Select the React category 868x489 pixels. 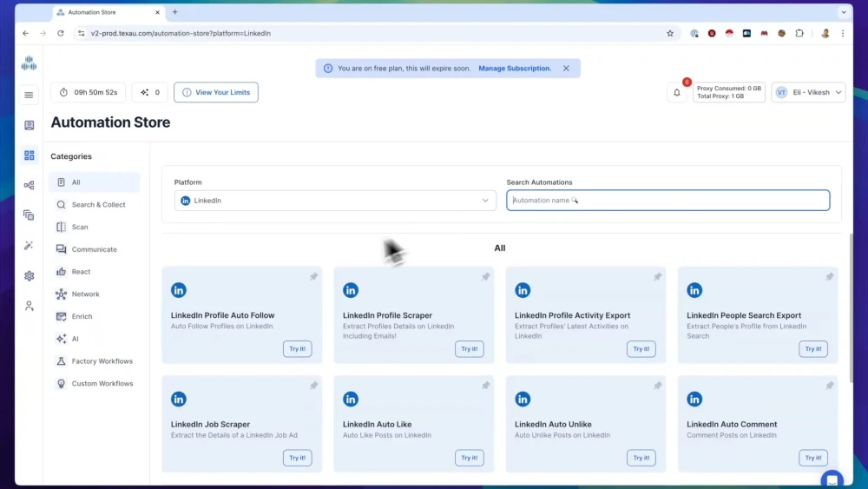(x=94, y=271)
